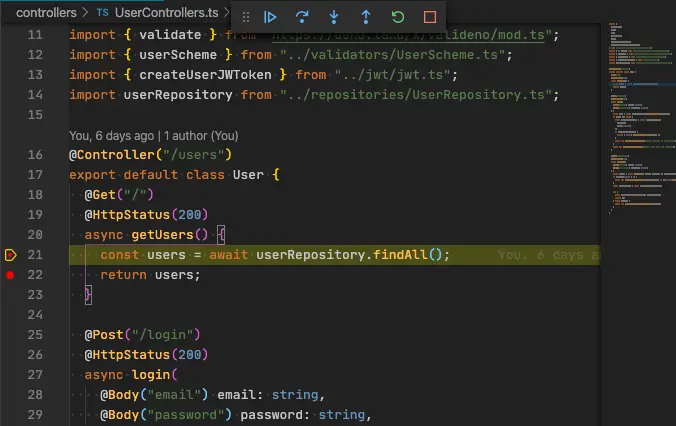Open the UserControllers.ts breadcrumb item

(166, 13)
